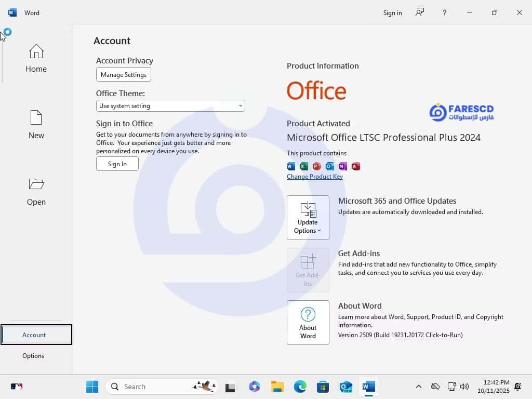Click the Windows Start button

tap(92, 387)
